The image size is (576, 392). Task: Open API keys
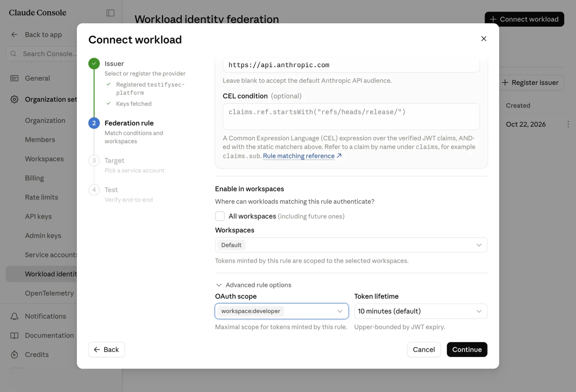coord(38,216)
